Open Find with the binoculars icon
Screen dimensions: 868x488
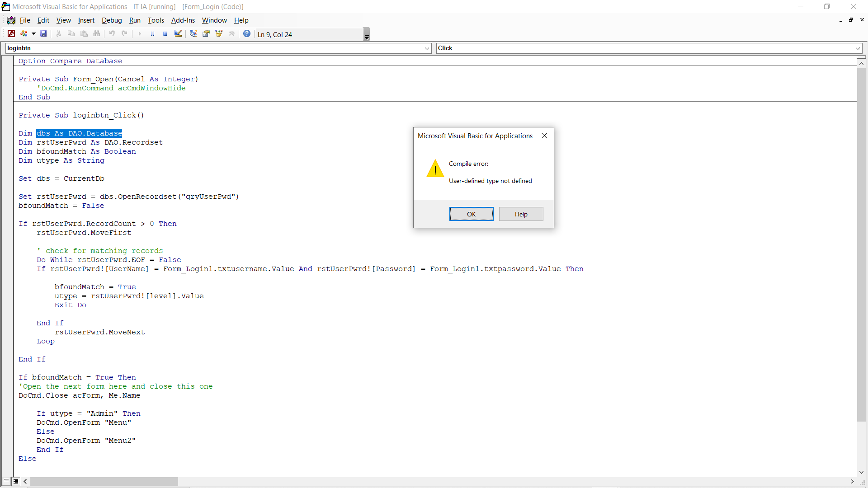click(x=97, y=34)
